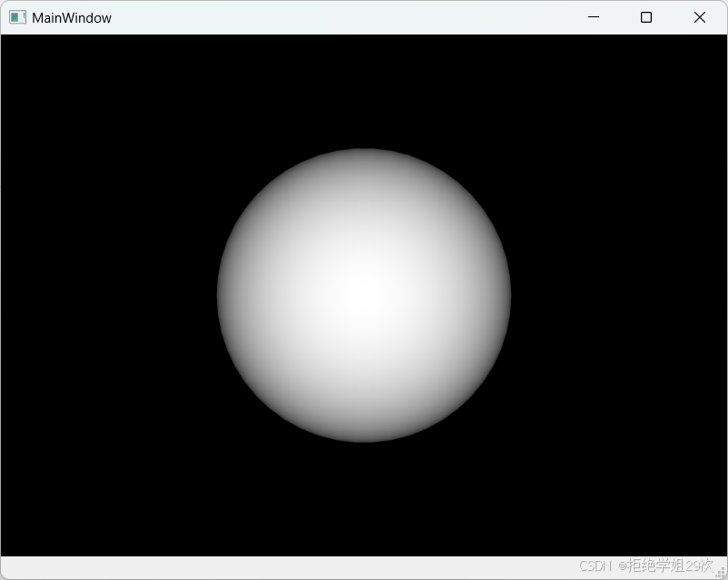Minimize the MainWindow window
The image size is (728, 580).
(594, 17)
